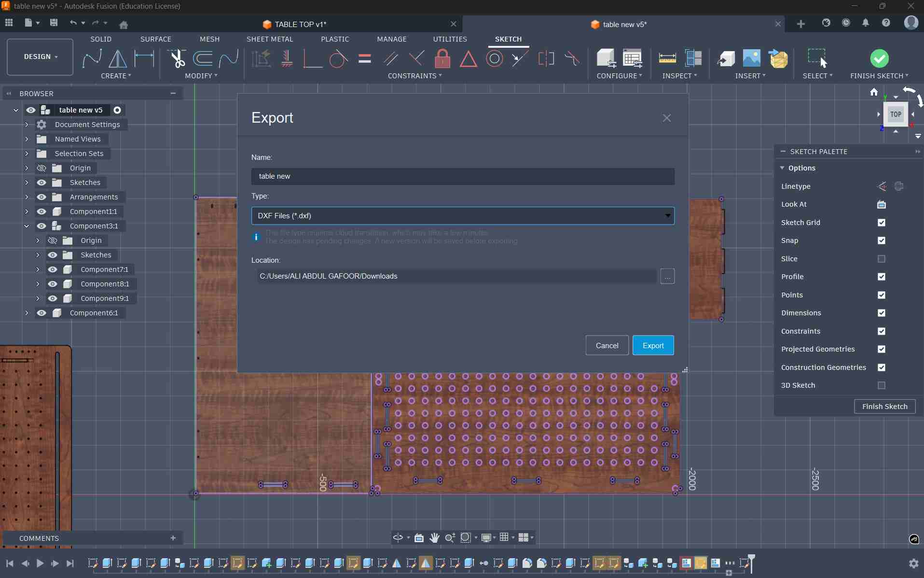
Task: Click the blue Export button
Action: 653,345
